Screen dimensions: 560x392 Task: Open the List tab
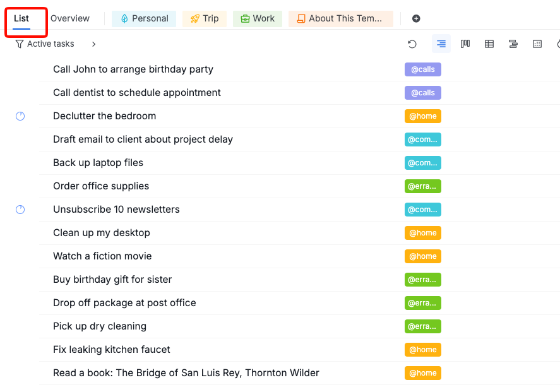coord(21,18)
